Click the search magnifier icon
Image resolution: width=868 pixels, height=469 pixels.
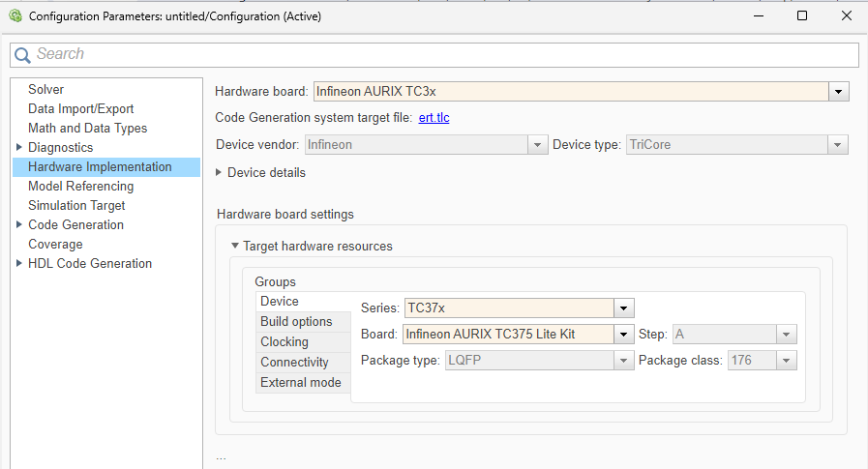(22, 55)
